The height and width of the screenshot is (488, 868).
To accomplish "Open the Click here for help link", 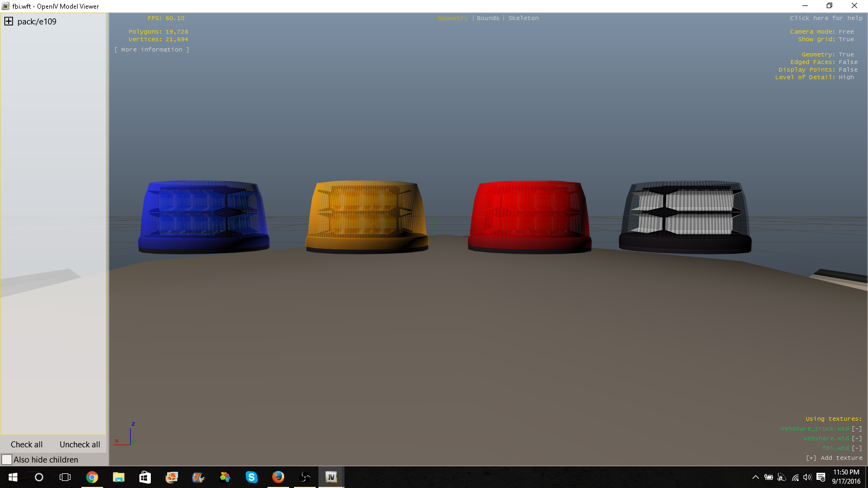I will coord(826,18).
